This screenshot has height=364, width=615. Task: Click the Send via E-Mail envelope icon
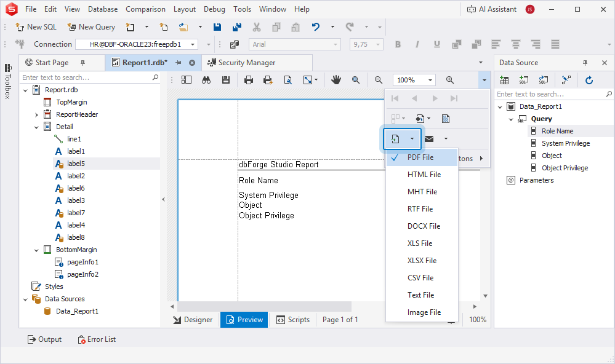point(430,139)
